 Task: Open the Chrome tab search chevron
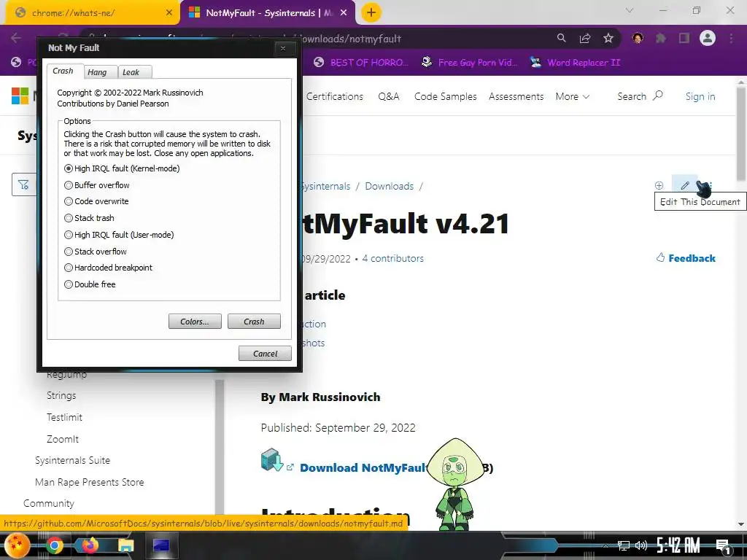pyautogui.click(x=630, y=10)
